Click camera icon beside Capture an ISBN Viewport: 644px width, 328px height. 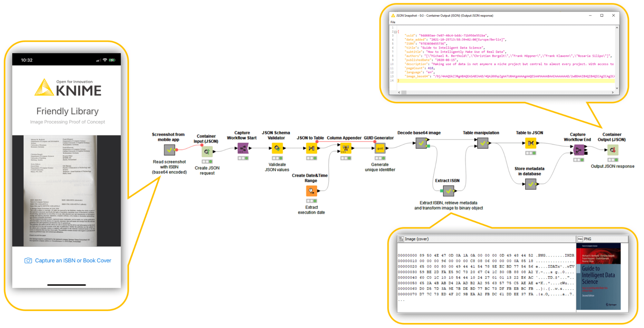pyautogui.click(x=28, y=260)
